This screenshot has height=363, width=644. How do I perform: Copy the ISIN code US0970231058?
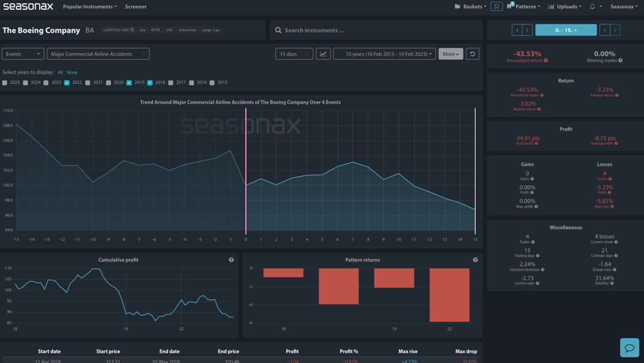pos(118,30)
